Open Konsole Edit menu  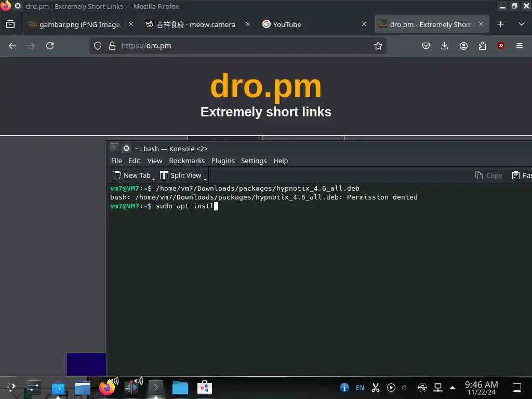[135, 161]
